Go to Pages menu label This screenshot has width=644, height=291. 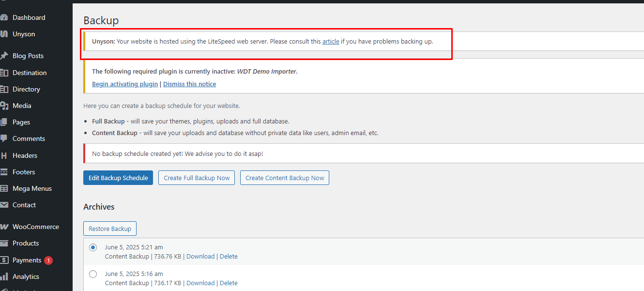pos(21,122)
